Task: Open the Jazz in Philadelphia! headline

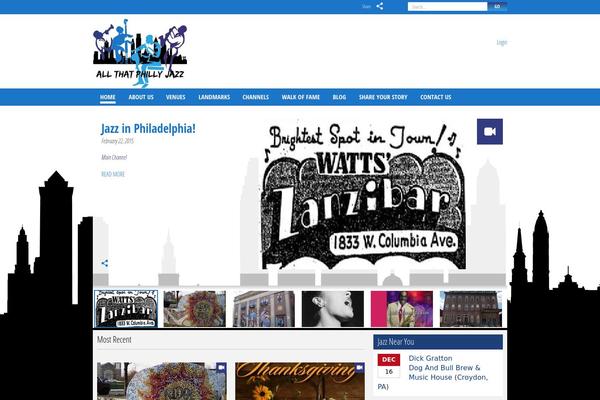Action: [148, 129]
